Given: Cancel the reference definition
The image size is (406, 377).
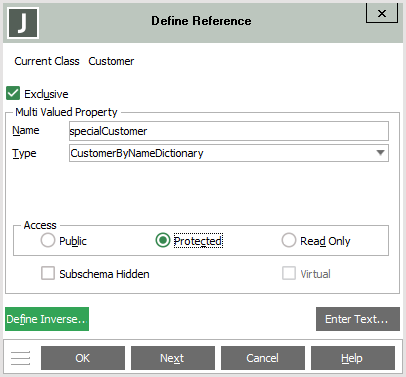Looking at the screenshot, I should pos(263,358).
